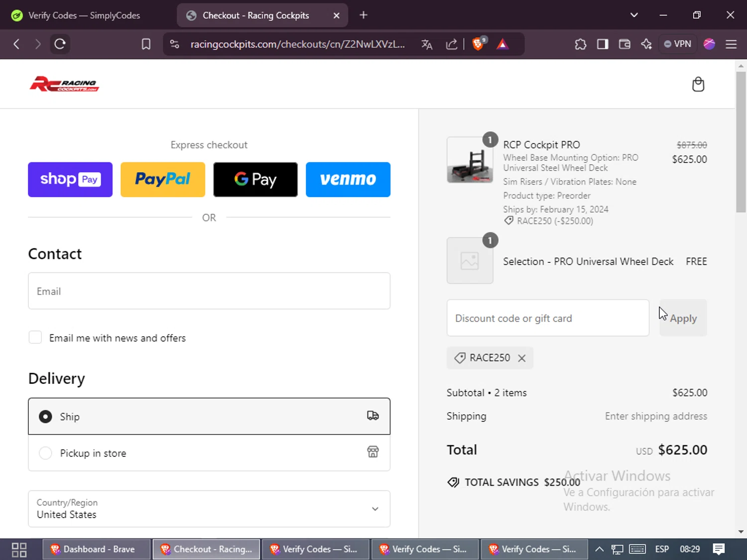
Task: Click the Racing Cockpits logo
Action: coord(64,84)
